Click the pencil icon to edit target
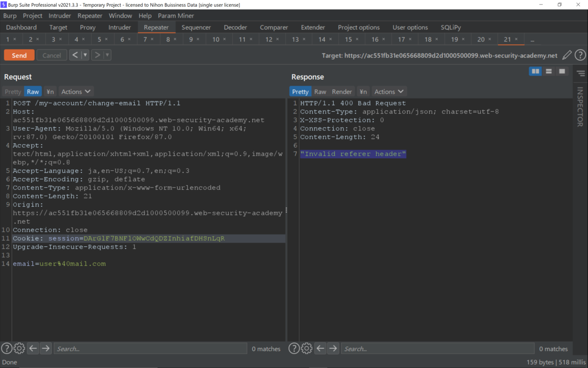The height and width of the screenshot is (368, 588). [566, 55]
